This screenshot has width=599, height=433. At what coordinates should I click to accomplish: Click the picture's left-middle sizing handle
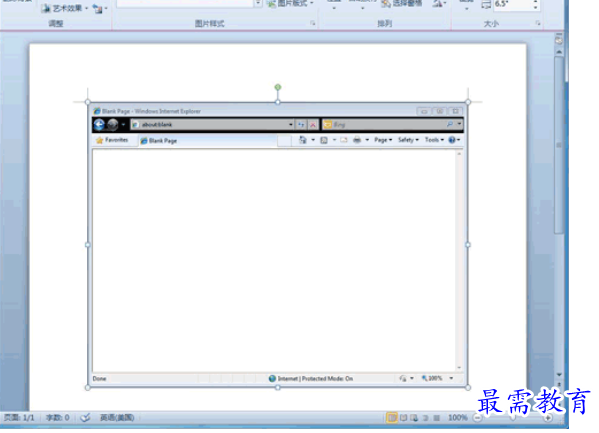(87, 245)
